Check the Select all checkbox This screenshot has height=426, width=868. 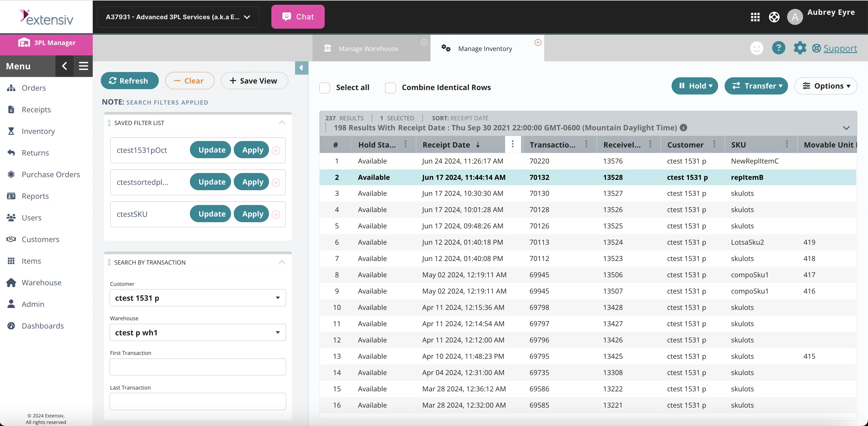[x=324, y=88]
